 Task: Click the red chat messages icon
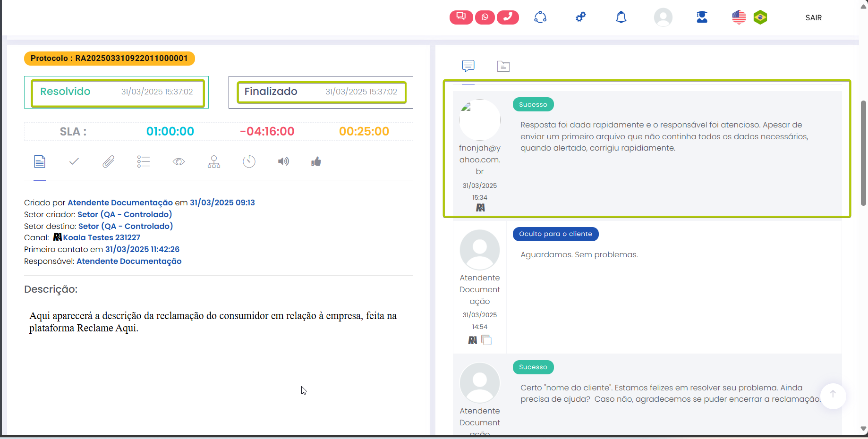(x=461, y=17)
